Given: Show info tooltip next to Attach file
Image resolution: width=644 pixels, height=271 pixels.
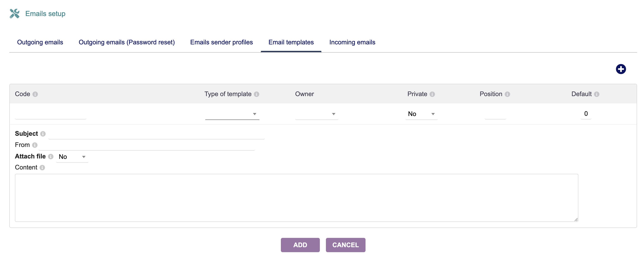Looking at the screenshot, I should (51, 157).
